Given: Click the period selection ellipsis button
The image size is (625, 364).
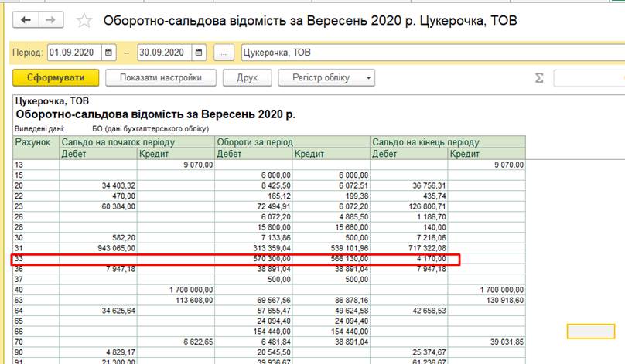Looking at the screenshot, I should (224, 53).
